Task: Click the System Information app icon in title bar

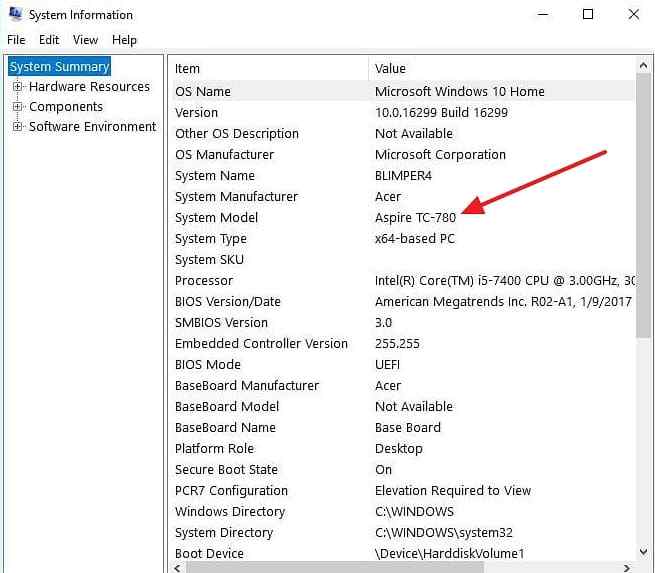Action: coord(15,14)
